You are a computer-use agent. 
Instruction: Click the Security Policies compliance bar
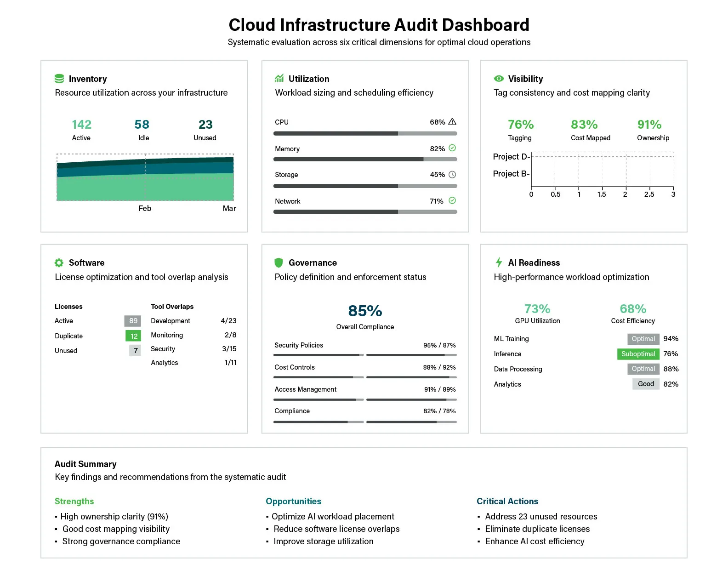[x=365, y=355]
